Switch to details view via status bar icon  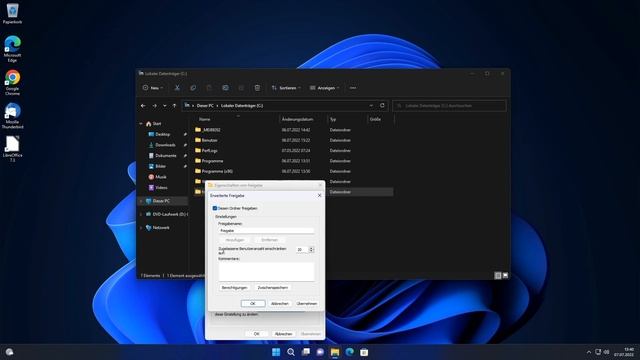498,276
